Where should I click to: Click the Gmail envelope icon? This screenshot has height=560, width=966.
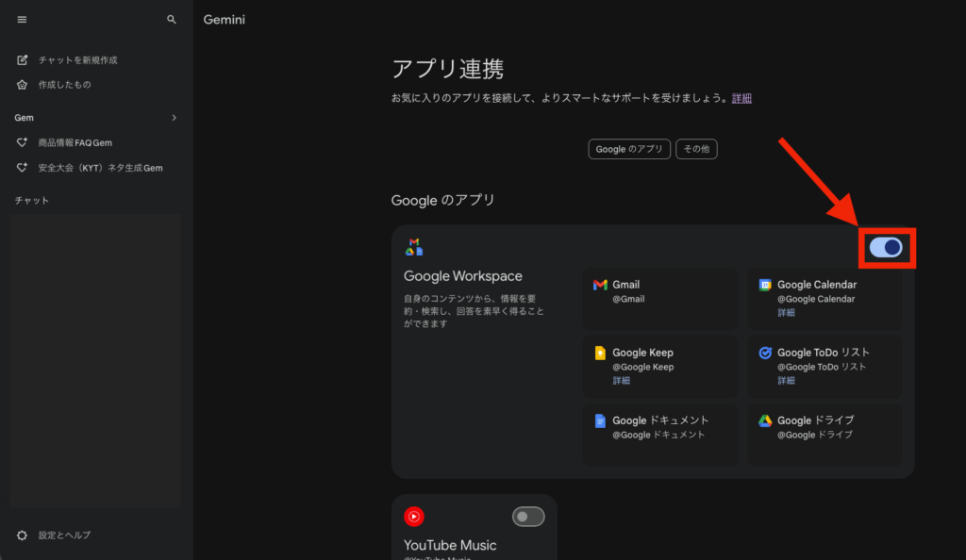click(x=600, y=285)
